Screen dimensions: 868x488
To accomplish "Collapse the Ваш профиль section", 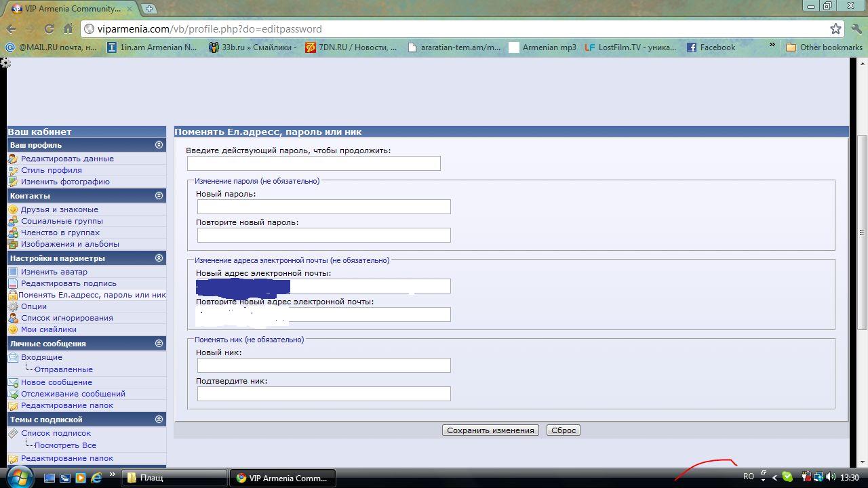I will (159, 145).
